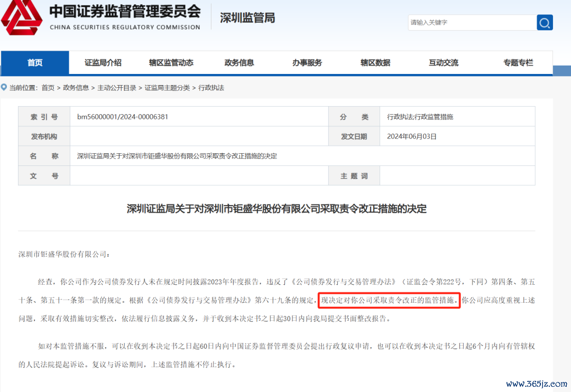The image size is (571, 392).
Task: Open the 互动交流 menu item
Action: click(444, 62)
